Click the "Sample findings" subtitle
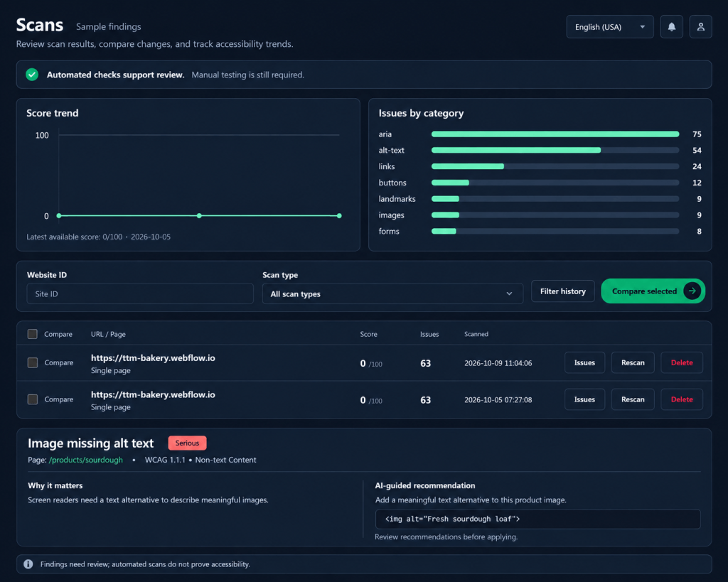 click(109, 27)
